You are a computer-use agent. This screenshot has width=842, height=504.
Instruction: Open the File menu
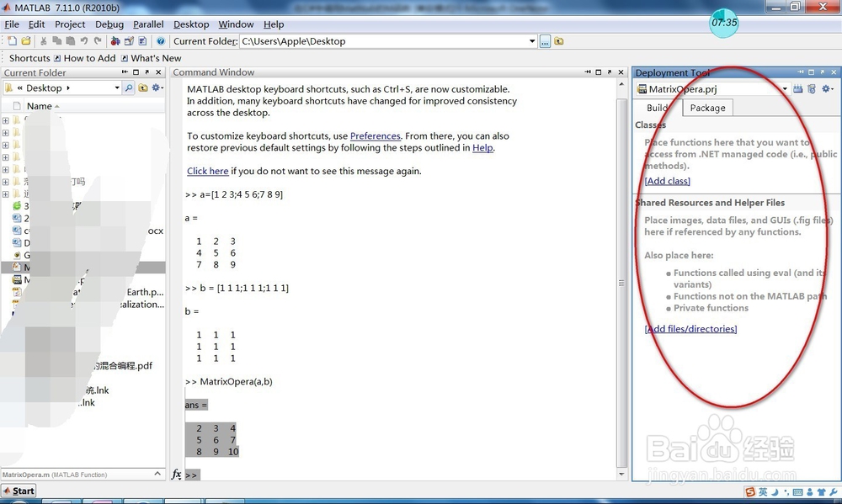coord(11,24)
